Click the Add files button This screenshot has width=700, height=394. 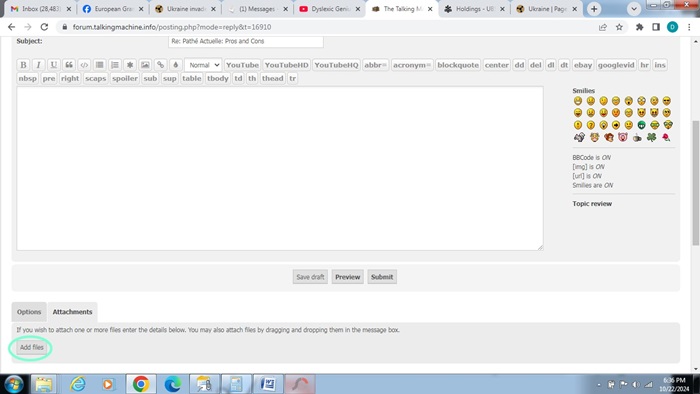(32, 347)
